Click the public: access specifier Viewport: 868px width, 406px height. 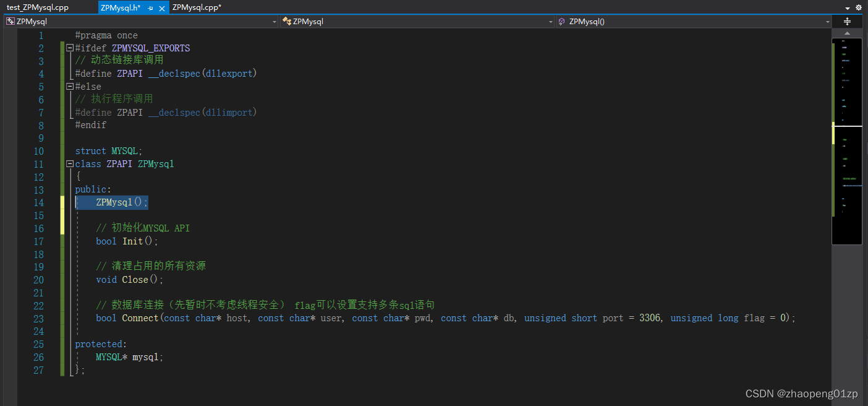click(93, 189)
